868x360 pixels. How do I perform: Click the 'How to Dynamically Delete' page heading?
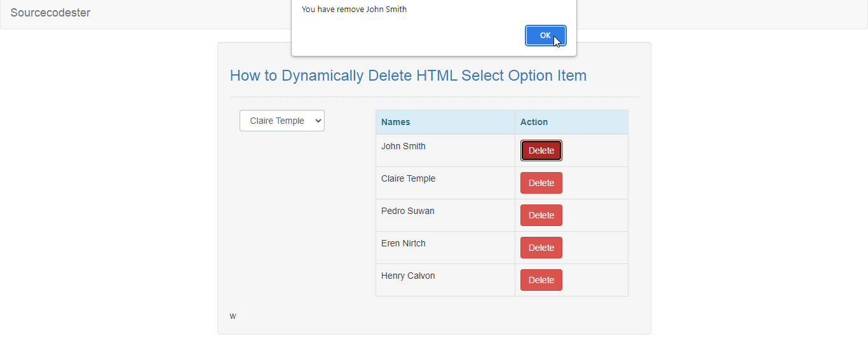[x=408, y=76]
